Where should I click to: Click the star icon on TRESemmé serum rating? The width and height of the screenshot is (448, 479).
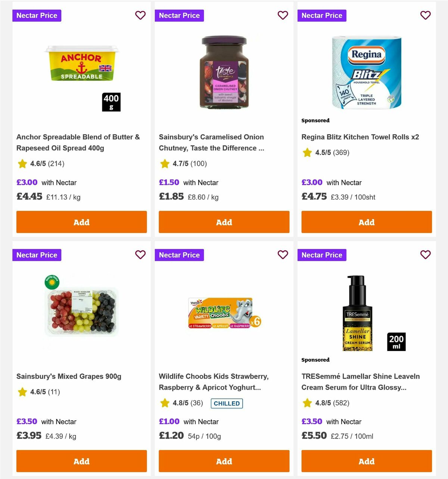tap(307, 403)
